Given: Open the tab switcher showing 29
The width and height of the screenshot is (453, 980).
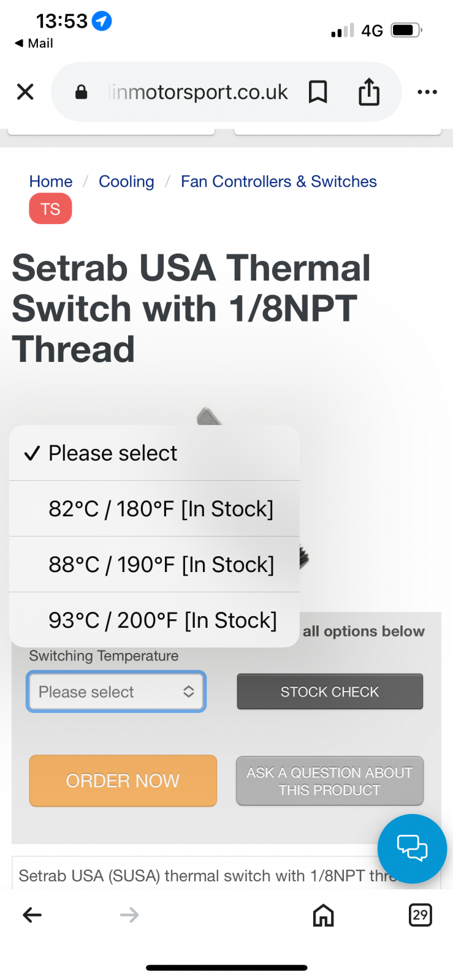Looking at the screenshot, I should [420, 915].
